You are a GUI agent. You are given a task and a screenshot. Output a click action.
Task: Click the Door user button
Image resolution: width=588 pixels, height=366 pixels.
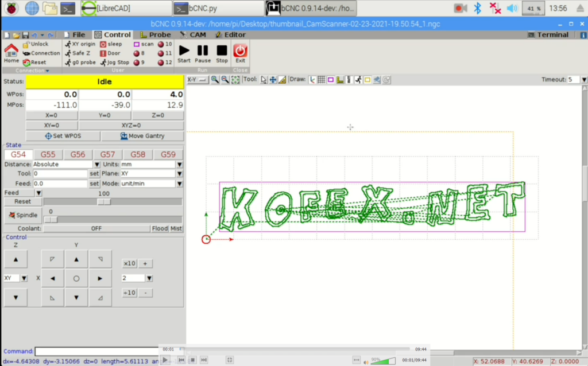click(110, 53)
